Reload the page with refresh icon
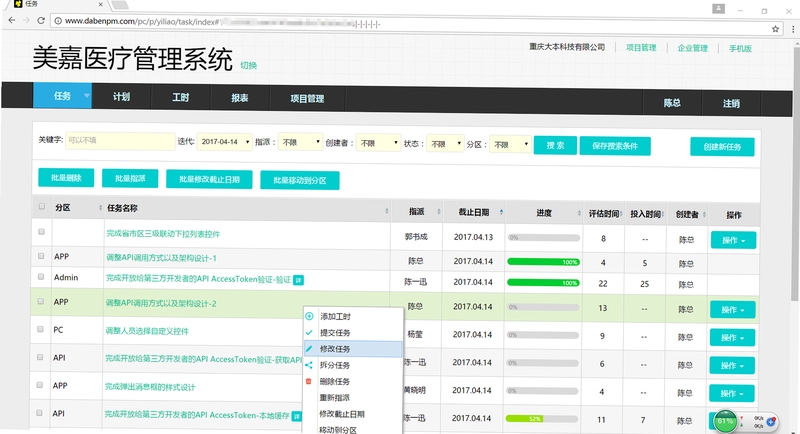Screen dimensions: 800x434 [x=41, y=20]
